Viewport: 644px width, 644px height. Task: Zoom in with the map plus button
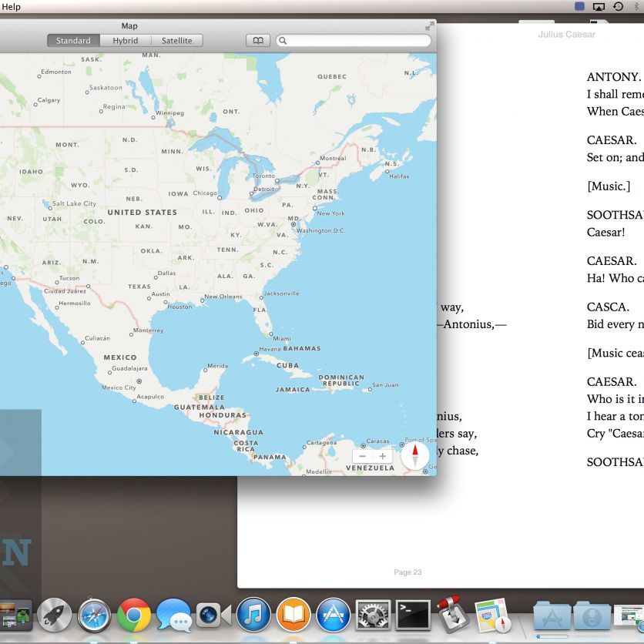(x=383, y=456)
